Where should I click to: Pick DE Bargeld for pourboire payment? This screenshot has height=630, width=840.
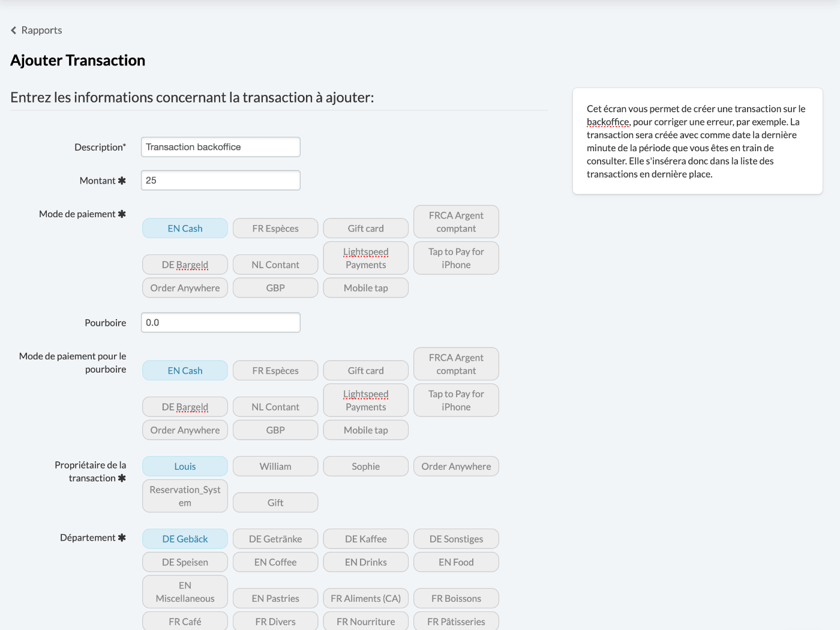pos(185,407)
